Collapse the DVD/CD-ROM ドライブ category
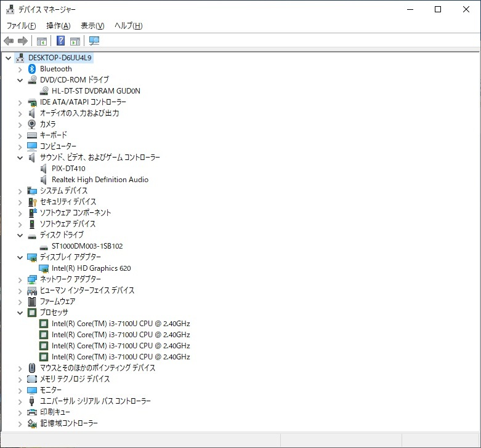 point(20,80)
